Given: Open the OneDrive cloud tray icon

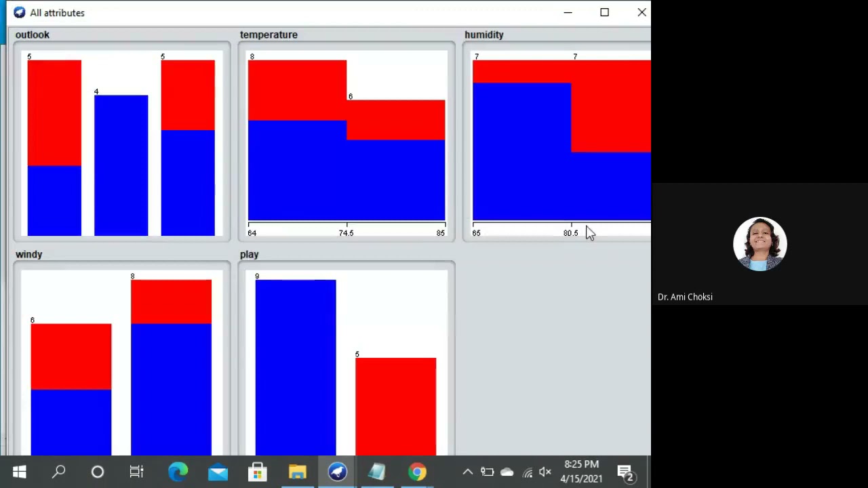Looking at the screenshot, I should click(x=507, y=472).
